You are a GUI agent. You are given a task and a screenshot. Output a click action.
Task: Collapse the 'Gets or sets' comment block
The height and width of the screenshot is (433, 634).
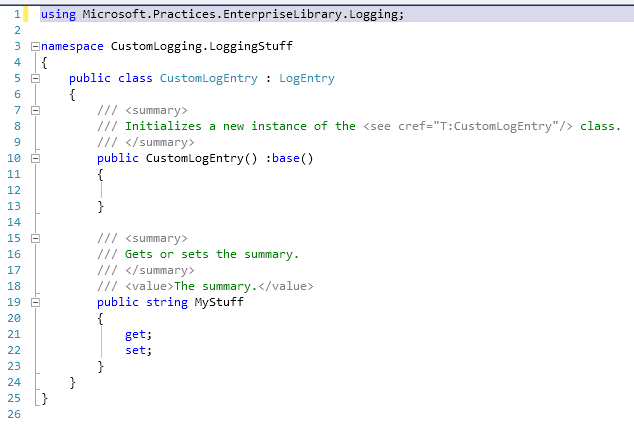coord(35,239)
